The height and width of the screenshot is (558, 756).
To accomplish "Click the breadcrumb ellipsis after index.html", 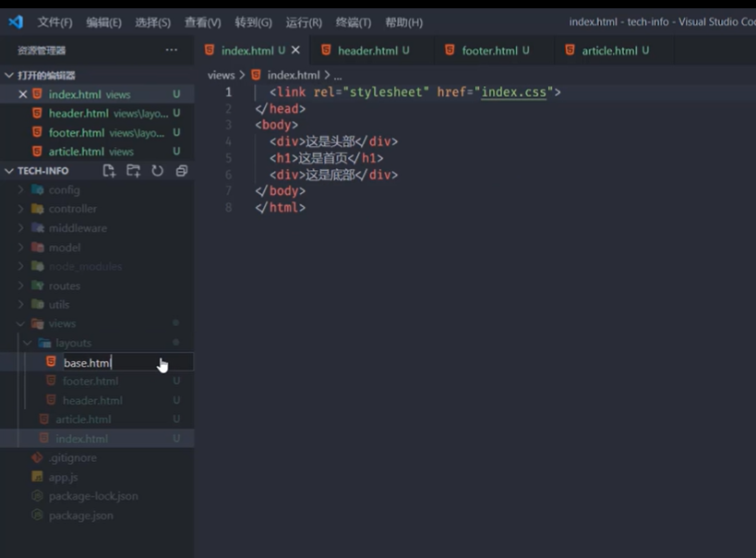I will coord(338,77).
